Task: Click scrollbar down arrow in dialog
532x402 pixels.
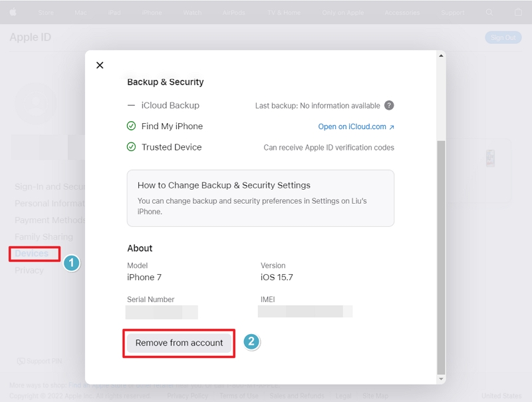Action: (x=441, y=379)
